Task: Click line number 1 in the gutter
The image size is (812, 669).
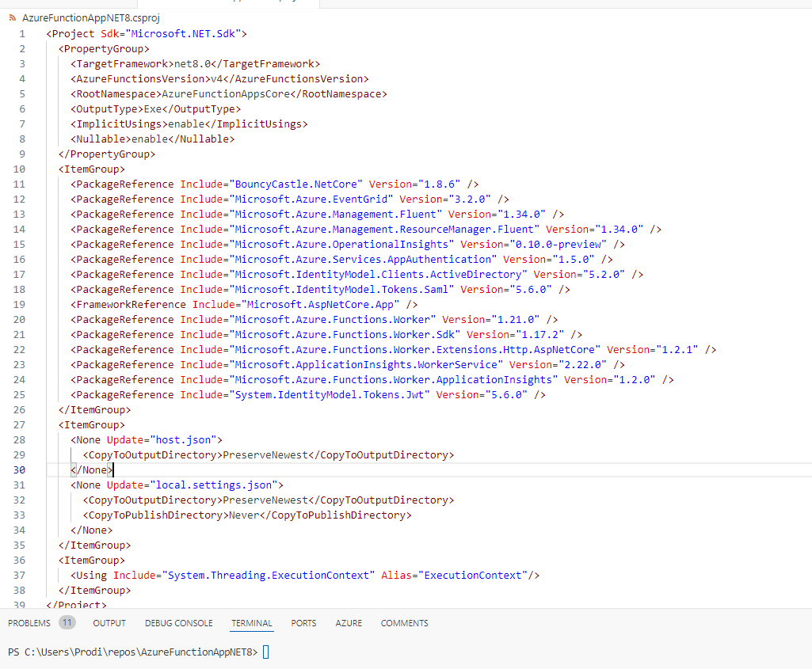Action: (21, 34)
